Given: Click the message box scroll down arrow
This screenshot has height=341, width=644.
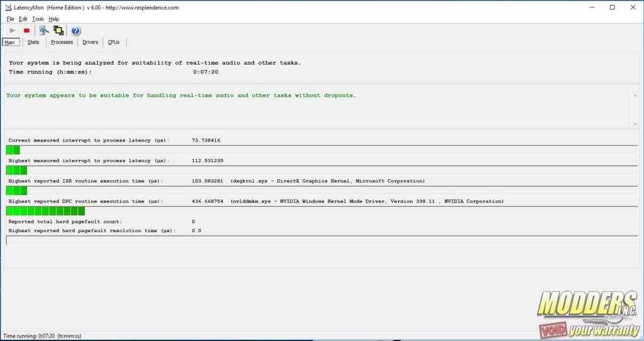Looking at the screenshot, I should coord(635,124).
